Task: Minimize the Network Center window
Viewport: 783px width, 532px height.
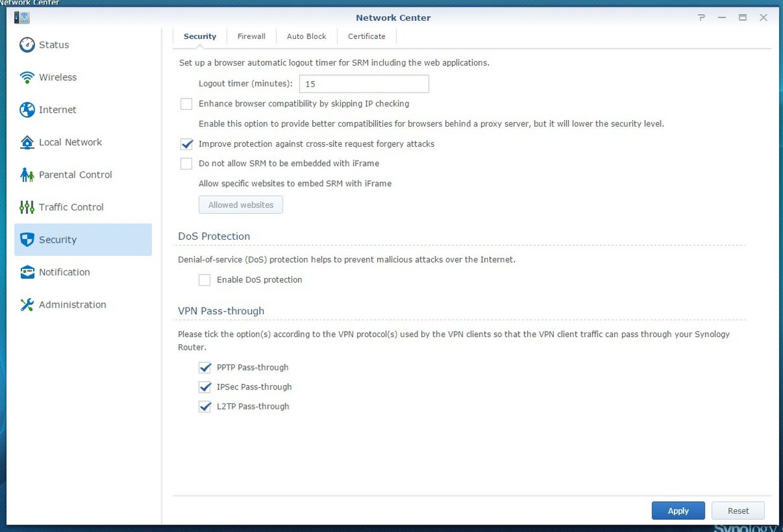Action: point(722,17)
